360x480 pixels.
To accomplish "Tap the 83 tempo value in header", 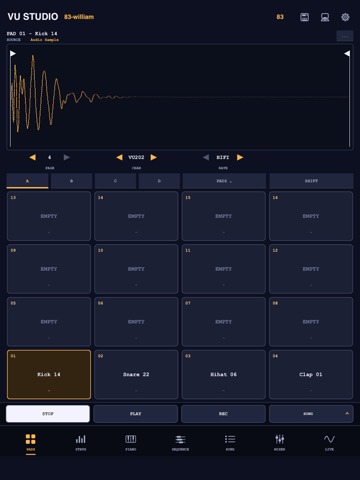I will tap(280, 17).
